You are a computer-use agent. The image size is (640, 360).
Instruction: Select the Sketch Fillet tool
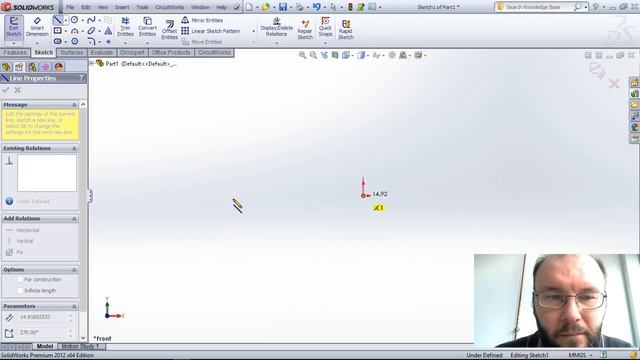point(91,41)
